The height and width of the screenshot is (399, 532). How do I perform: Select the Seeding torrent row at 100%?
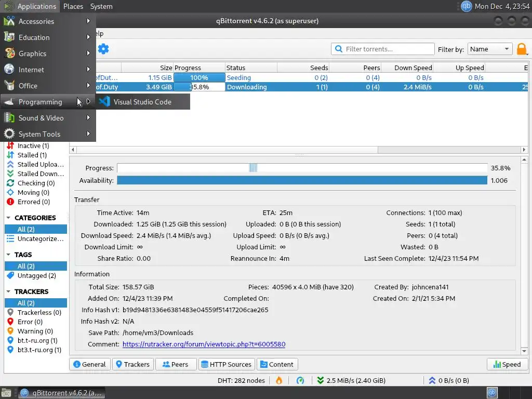pos(312,77)
